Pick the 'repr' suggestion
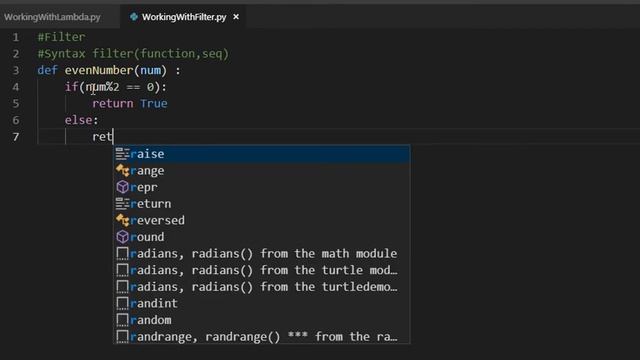Viewport: 640px width, 360px height. coord(262,187)
